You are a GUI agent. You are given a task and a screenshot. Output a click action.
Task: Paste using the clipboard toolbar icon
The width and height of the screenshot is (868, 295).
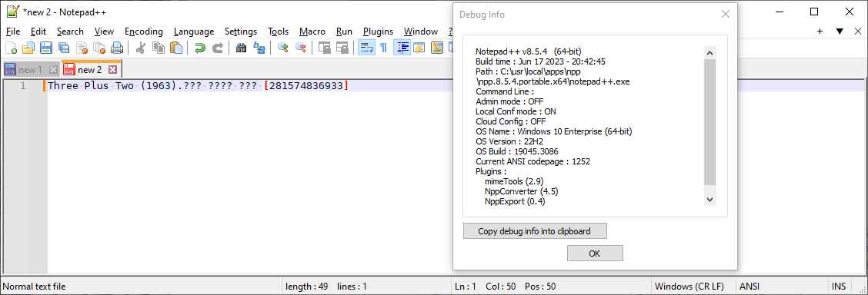(x=175, y=48)
